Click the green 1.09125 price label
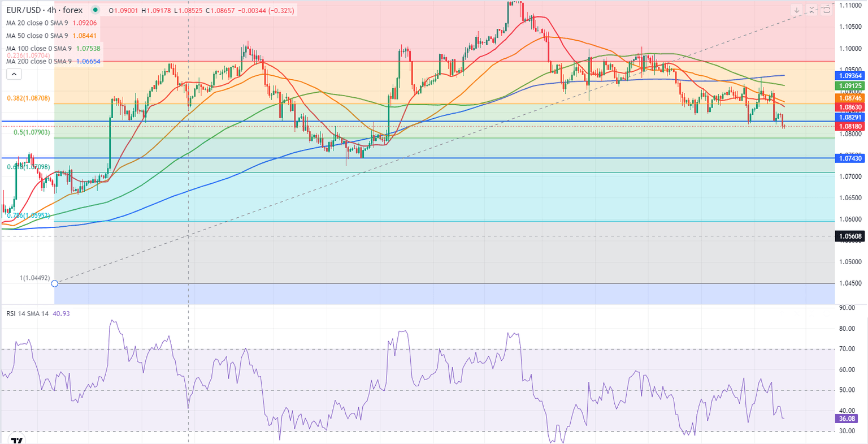Screen dimensions: 868x444 849,86
